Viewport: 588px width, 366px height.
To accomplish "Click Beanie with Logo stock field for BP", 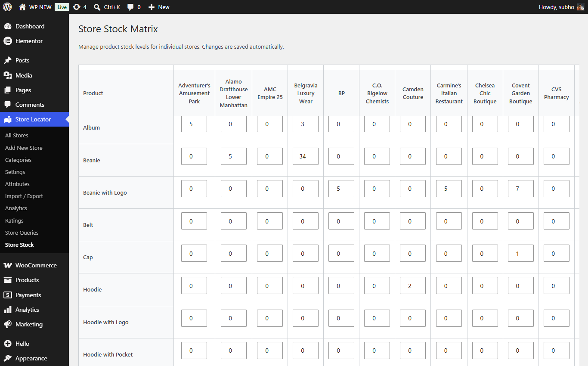I will [x=341, y=189].
